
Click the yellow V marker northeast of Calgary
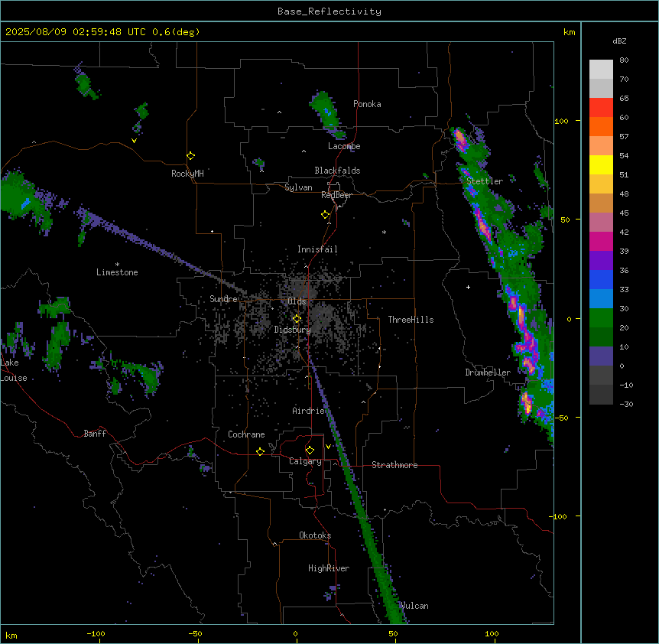coord(328,447)
